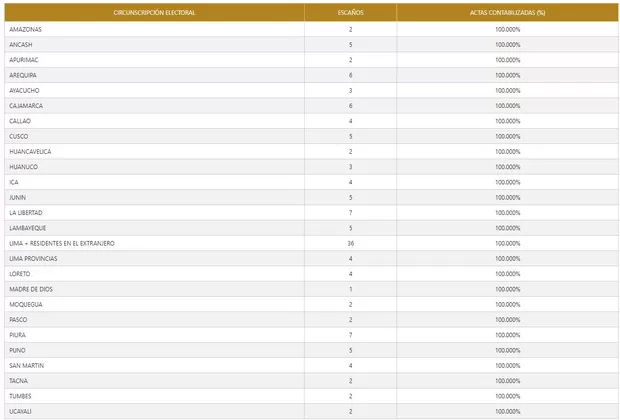Click the seats value 4 for Loreto
The height and width of the screenshot is (420, 620).
[x=350, y=274]
